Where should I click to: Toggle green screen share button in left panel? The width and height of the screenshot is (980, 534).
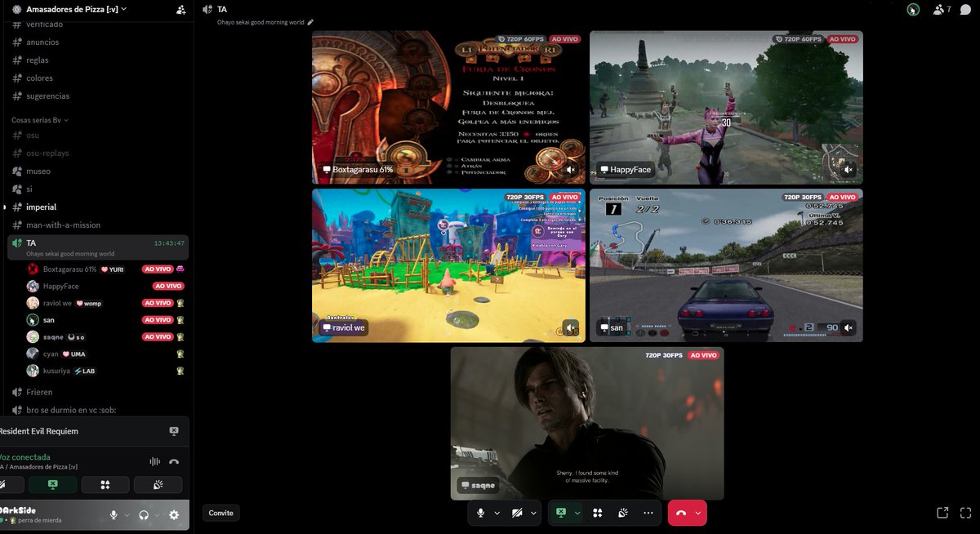(x=53, y=485)
